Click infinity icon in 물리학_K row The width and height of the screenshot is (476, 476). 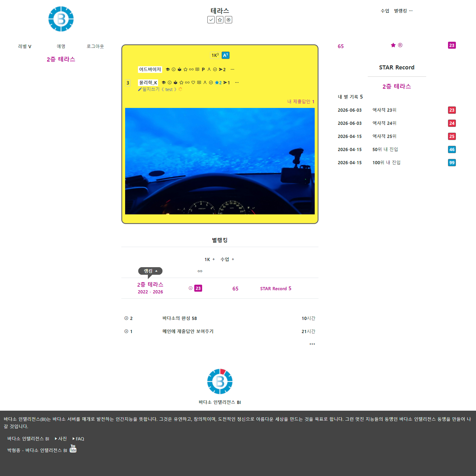[187, 83]
